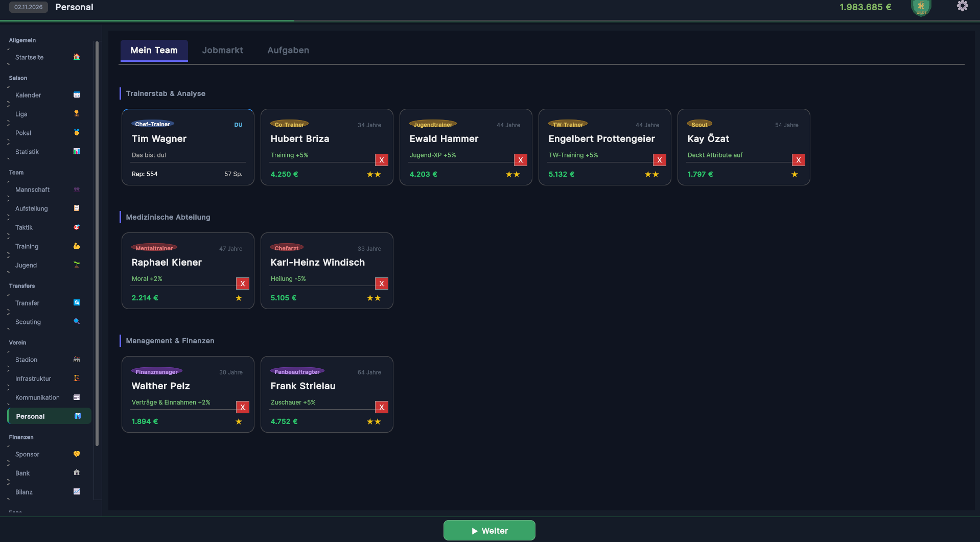Click the Kalender calendar icon
The width and height of the screenshot is (980, 542).
[x=77, y=95]
